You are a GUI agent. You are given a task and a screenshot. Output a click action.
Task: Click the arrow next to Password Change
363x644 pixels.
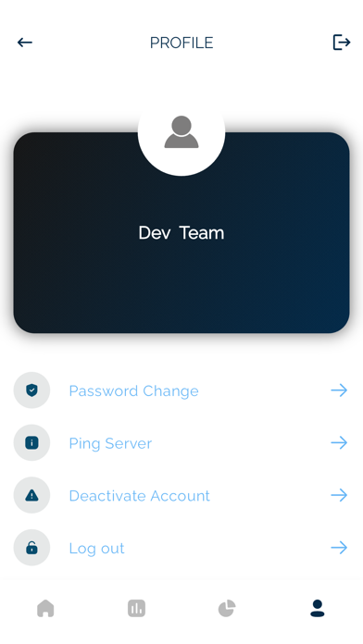coord(339,390)
